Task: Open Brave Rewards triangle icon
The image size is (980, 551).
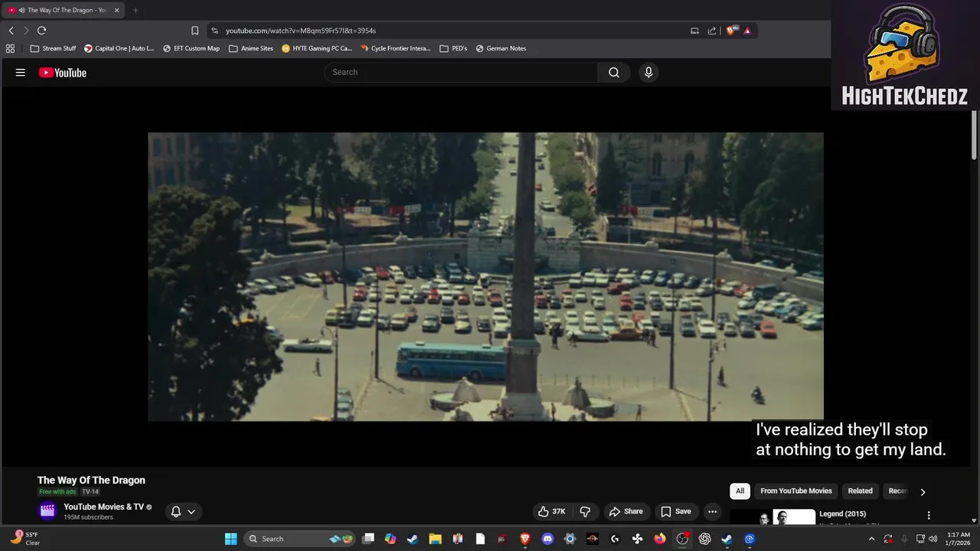Action: 747,31
